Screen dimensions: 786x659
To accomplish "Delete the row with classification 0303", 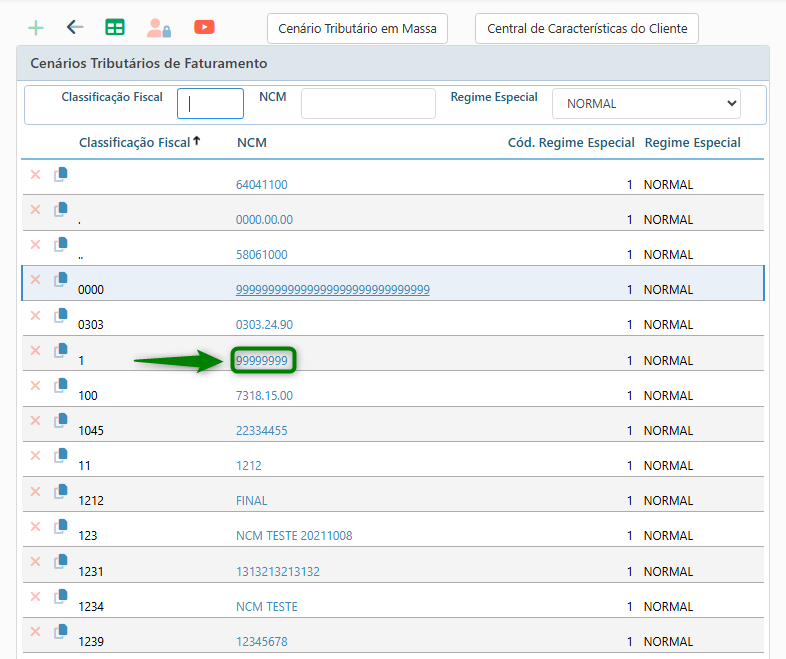I will [35, 316].
